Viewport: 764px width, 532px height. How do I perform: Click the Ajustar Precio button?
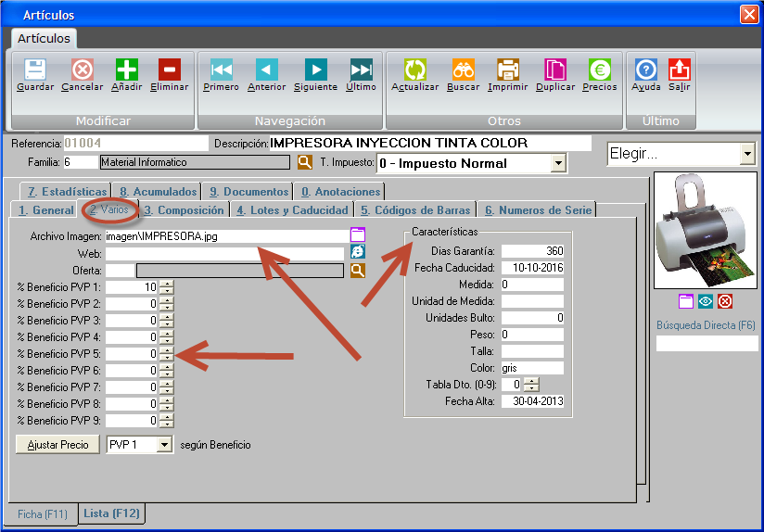58,445
